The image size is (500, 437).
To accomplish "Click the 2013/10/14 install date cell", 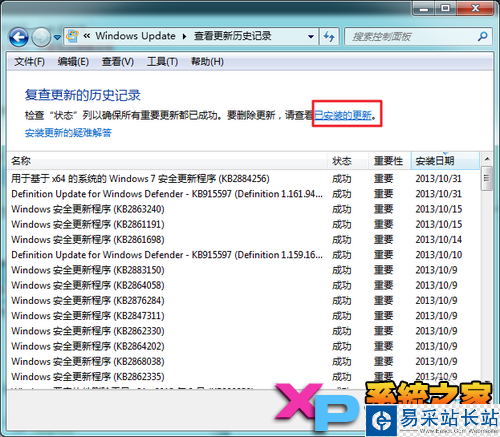I will pyautogui.click(x=439, y=240).
